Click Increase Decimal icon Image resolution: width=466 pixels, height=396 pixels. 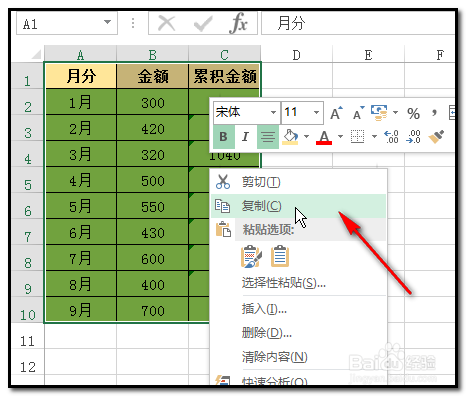pos(391,137)
